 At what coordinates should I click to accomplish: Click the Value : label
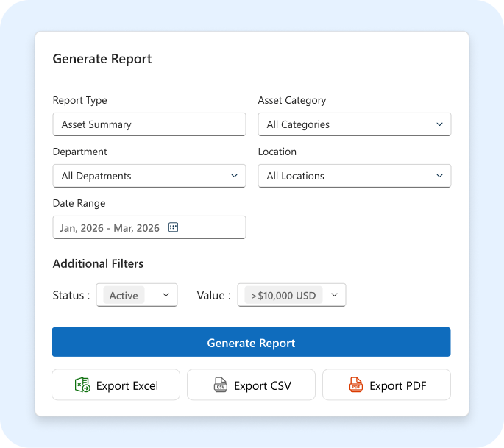pyautogui.click(x=214, y=295)
